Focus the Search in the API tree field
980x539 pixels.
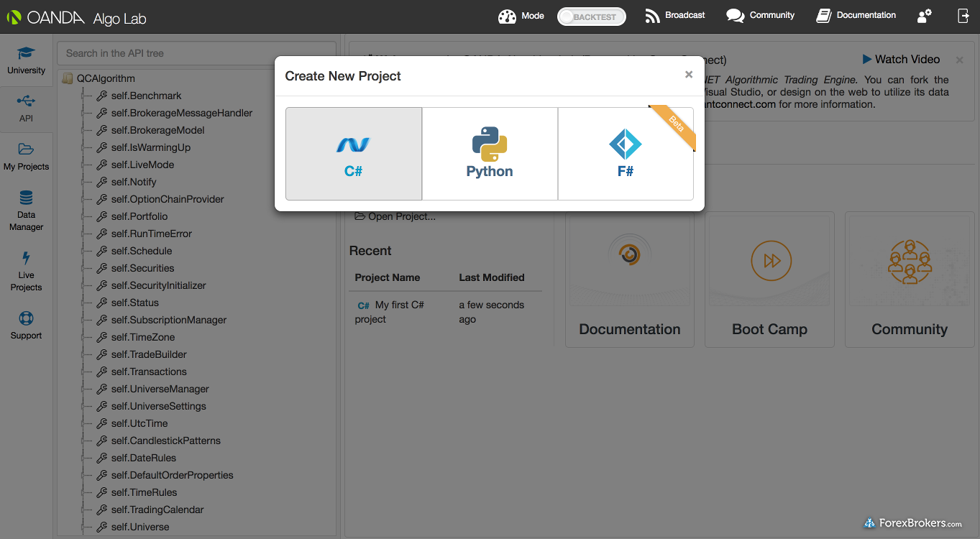pyautogui.click(x=196, y=53)
